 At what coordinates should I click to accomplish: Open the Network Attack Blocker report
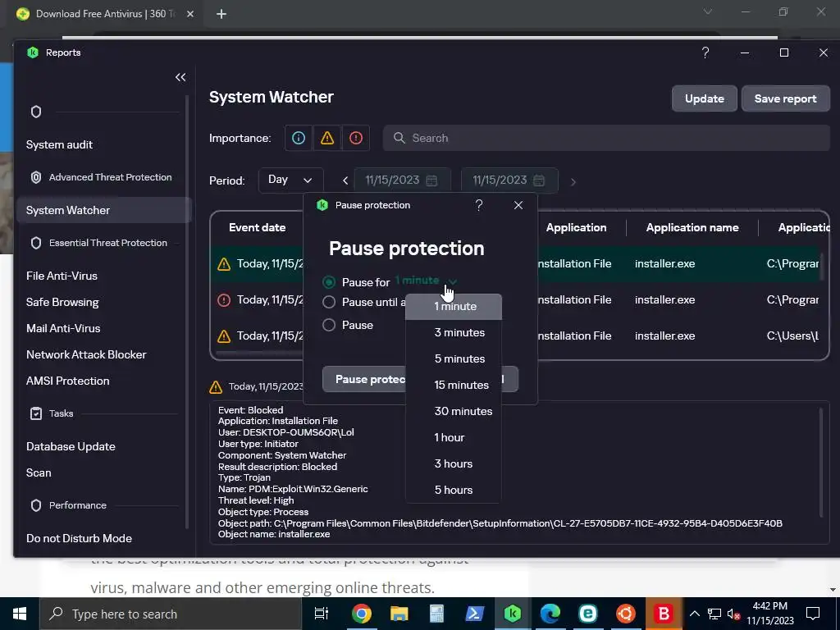[x=86, y=354]
